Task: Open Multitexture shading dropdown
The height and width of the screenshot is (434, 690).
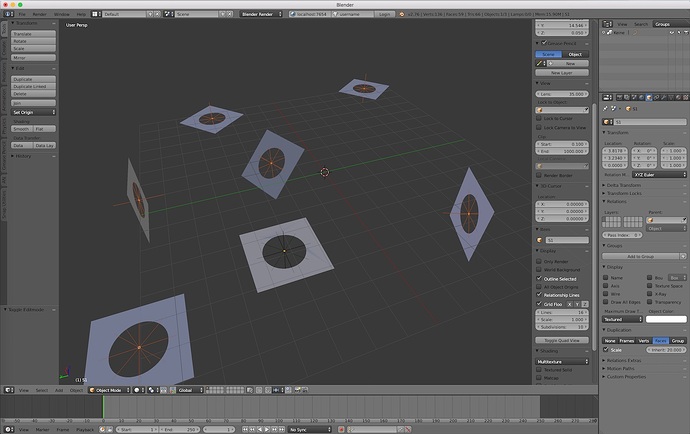Action: pos(562,361)
